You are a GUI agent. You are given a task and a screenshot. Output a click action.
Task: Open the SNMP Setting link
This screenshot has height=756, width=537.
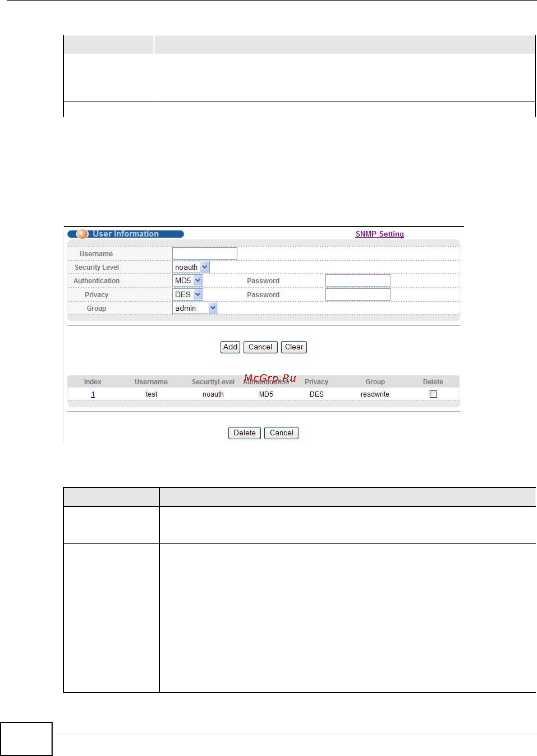[x=379, y=234]
